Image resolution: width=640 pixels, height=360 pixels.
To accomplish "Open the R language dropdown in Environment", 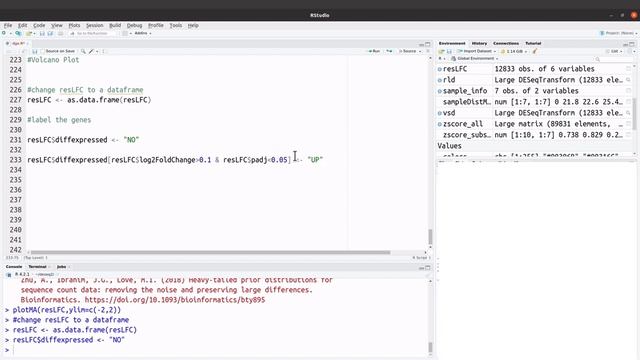I will click(441, 59).
